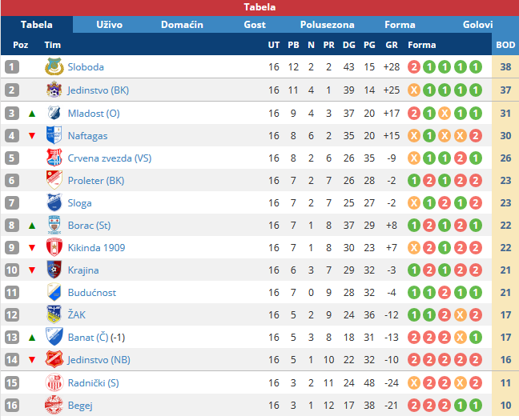Click the Begej team logo

[54, 405]
